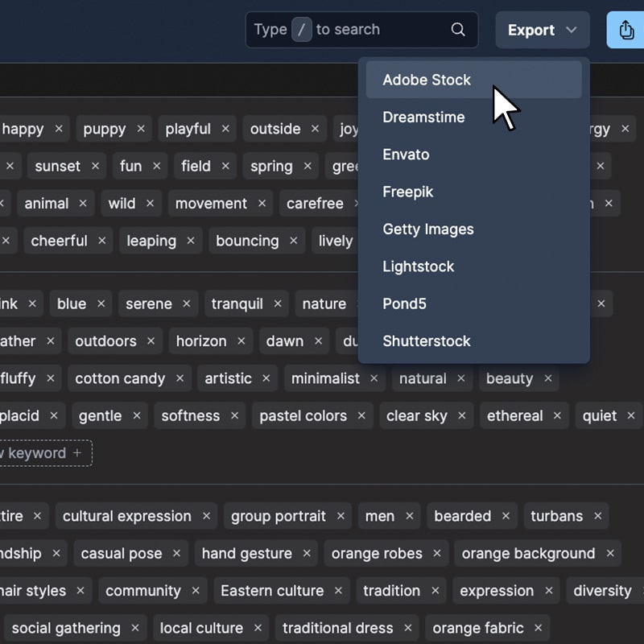The width and height of the screenshot is (644, 644).
Task: Select Freepik export option
Action: click(x=473, y=192)
